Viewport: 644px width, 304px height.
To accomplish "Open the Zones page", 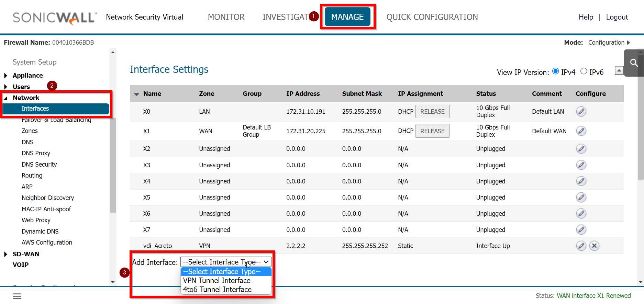I will [x=30, y=131].
